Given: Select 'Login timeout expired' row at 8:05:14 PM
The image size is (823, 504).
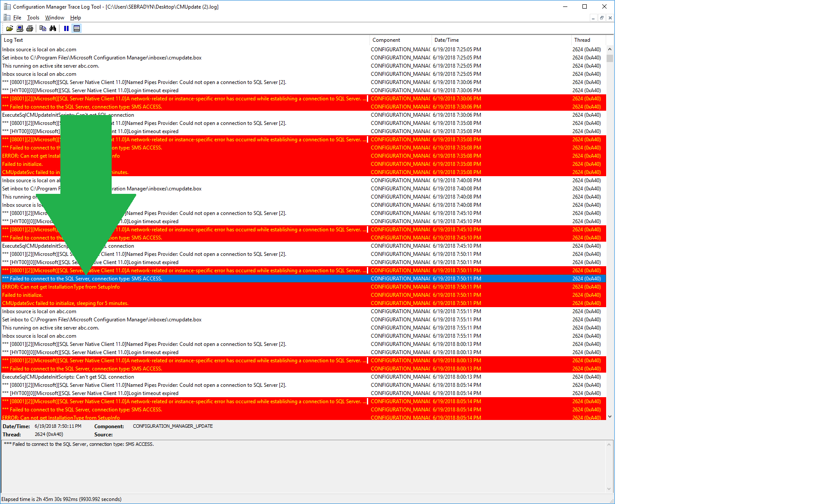Looking at the screenshot, I should pos(304,393).
